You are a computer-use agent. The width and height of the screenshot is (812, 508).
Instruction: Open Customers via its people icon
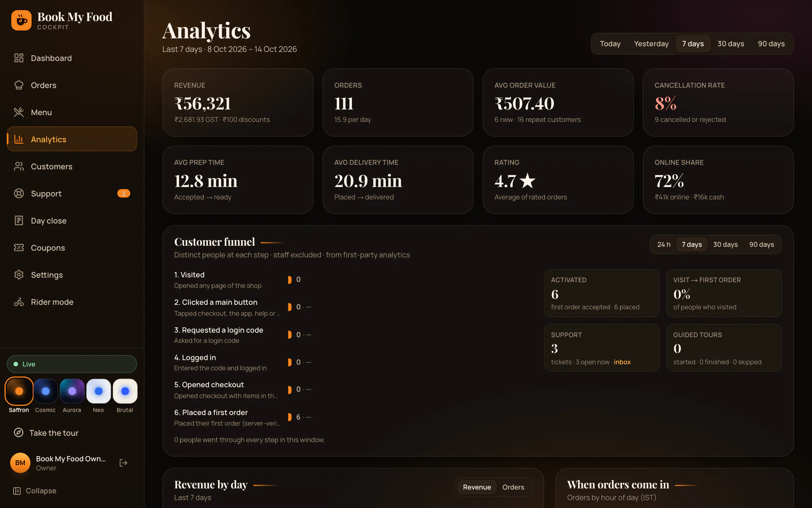(19, 166)
